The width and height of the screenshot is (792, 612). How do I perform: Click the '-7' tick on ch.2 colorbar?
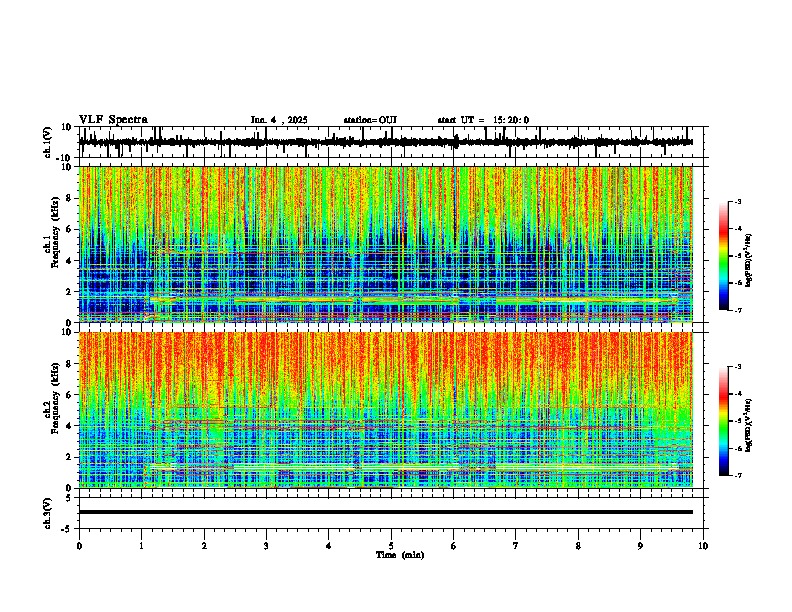[x=737, y=475]
